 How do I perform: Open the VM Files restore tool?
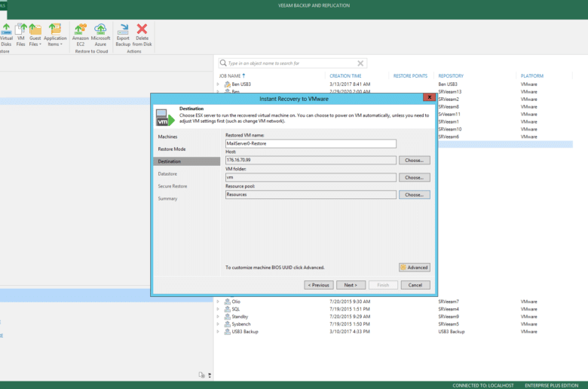(20, 35)
